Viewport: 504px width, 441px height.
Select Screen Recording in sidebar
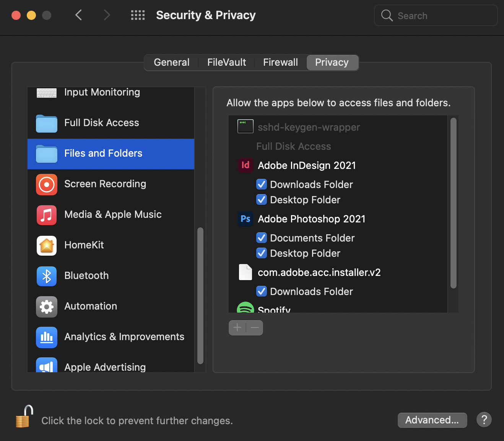[111, 185]
